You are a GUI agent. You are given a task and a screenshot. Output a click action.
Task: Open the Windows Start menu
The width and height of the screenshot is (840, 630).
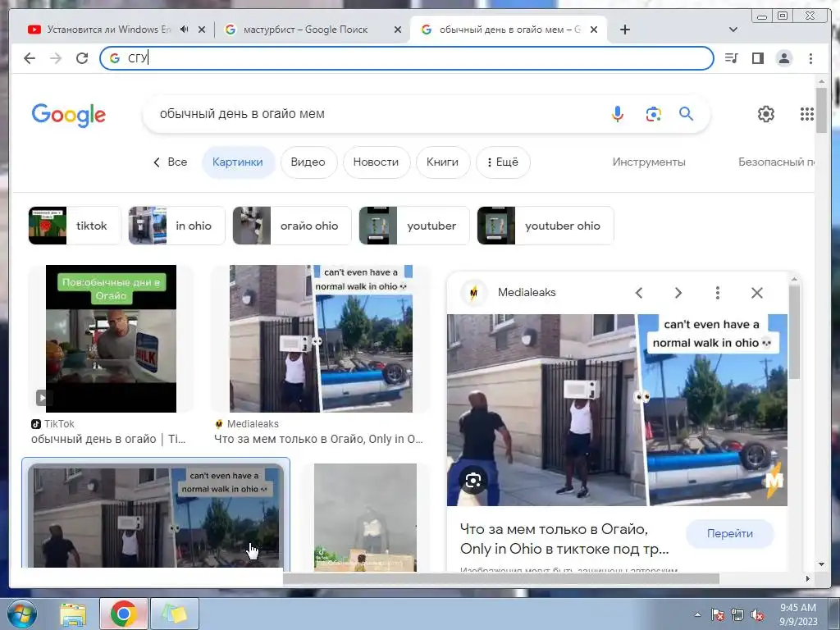coord(21,614)
